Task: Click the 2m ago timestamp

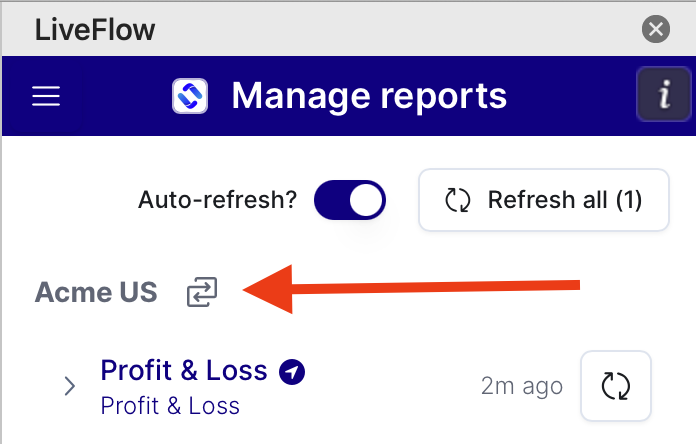Action: 522,386
